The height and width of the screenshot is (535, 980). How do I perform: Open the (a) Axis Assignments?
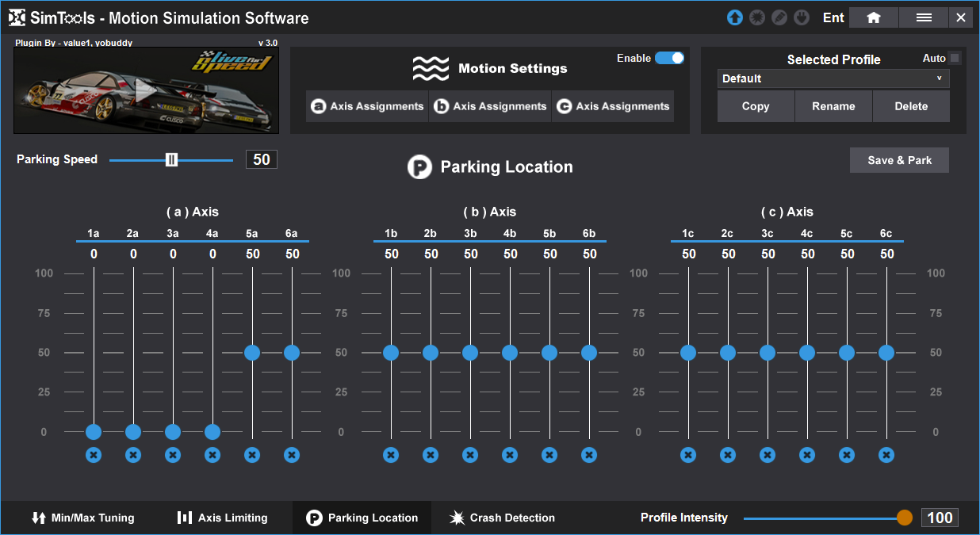pyautogui.click(x=367, y=106)
